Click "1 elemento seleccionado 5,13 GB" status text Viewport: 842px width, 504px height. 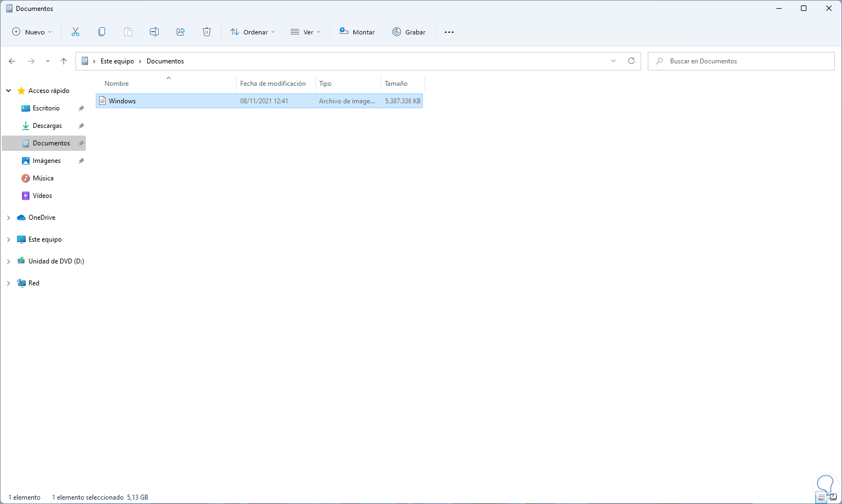(x=100, y=497)
